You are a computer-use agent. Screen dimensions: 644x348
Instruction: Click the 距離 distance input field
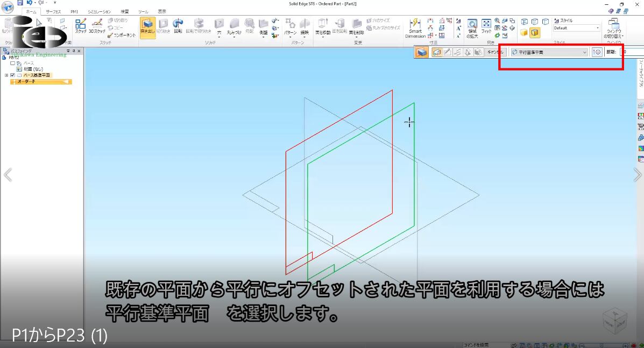tap(632, 52)
